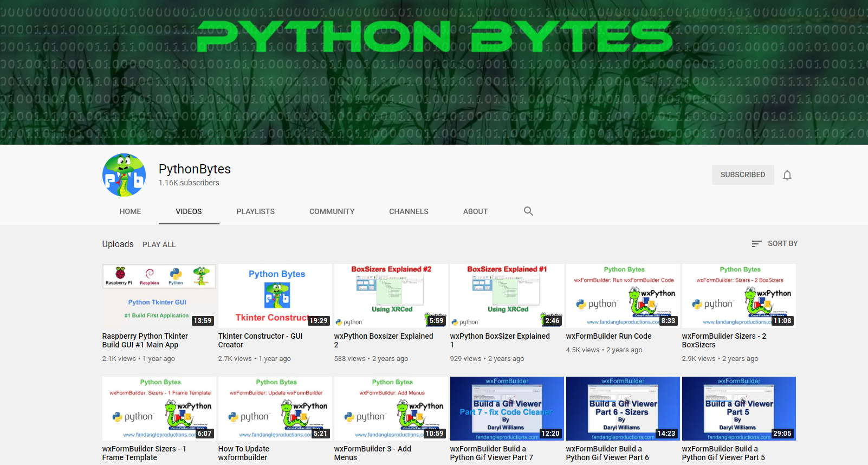The height and width of the screenshot is (465, 868).
Task: Open Sizers 1 Frame Template thumbnail
Action: click(159, 409)
